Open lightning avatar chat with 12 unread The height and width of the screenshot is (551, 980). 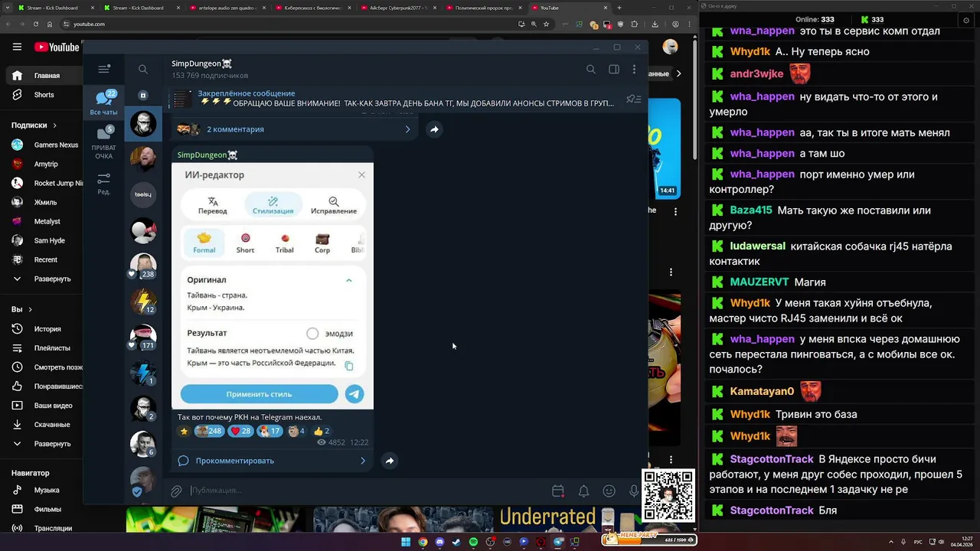point(143,302)
